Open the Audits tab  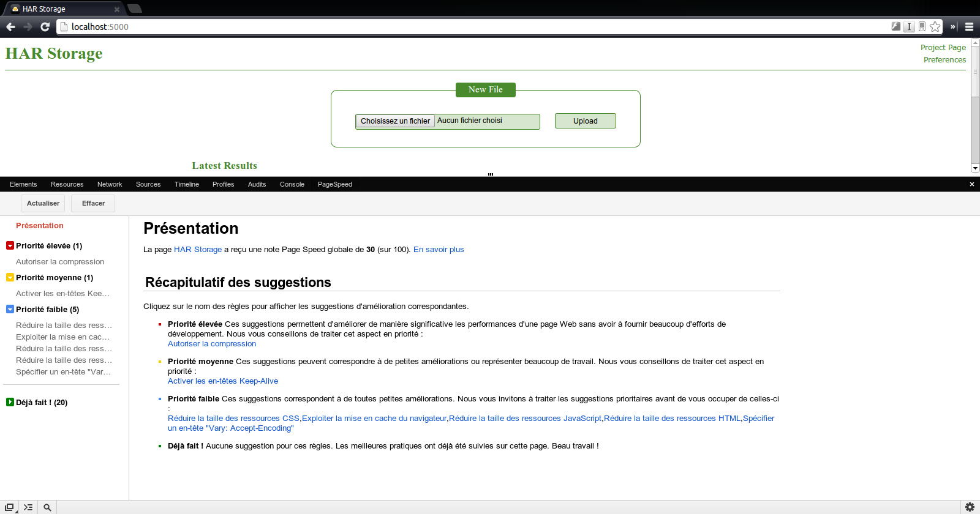pyautogui.click(x=257, y=184)
